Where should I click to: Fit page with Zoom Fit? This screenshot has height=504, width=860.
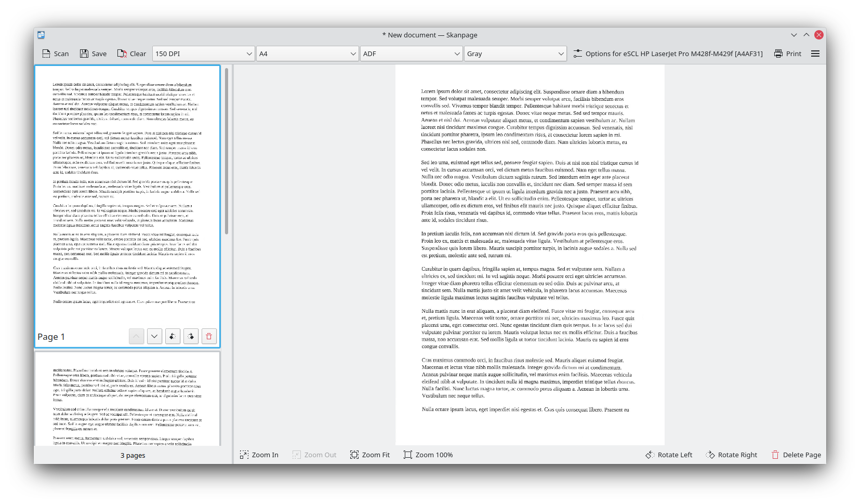(369, 455)
